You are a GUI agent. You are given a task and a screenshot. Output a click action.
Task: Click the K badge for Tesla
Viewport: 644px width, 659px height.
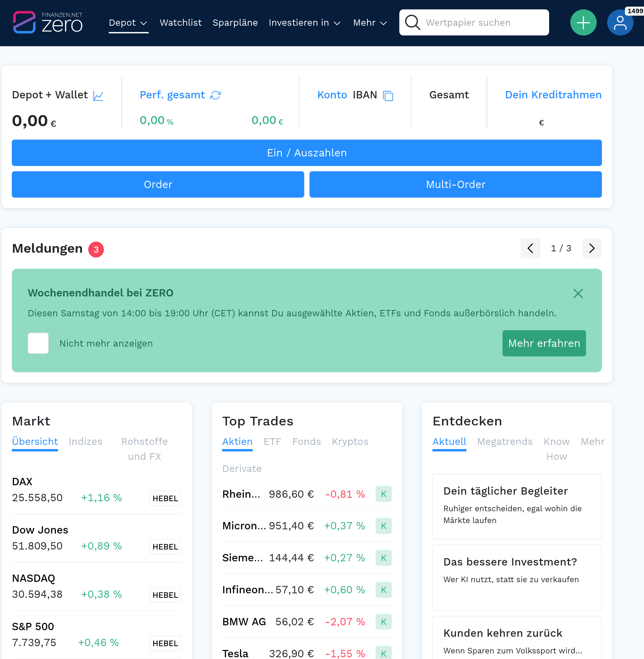[x=384, y=653]
